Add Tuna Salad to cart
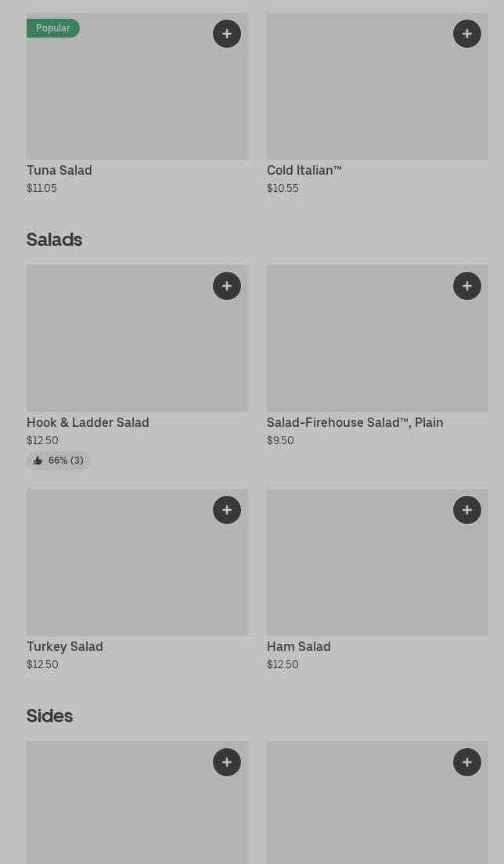The image size is (504, 864). (x=227, y=34)
